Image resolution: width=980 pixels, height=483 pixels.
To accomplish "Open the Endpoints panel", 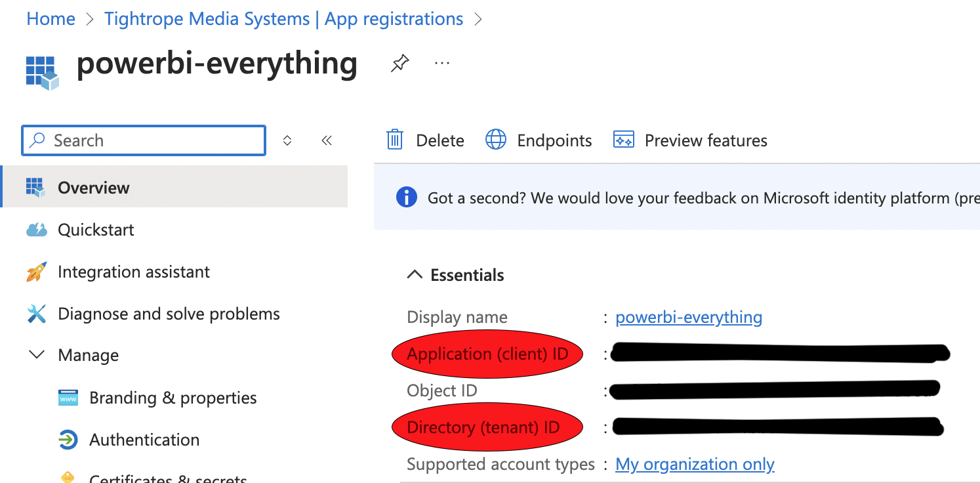I will (x=554, y=140).
